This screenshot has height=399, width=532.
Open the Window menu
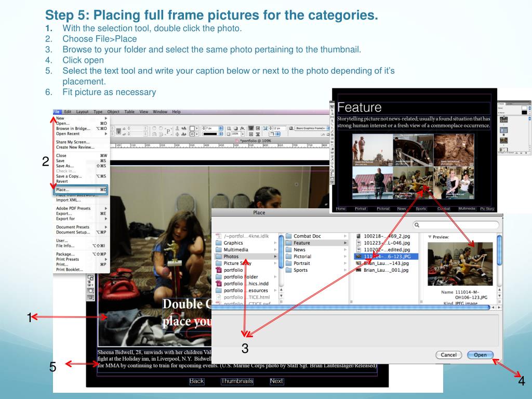click(160, 112)
